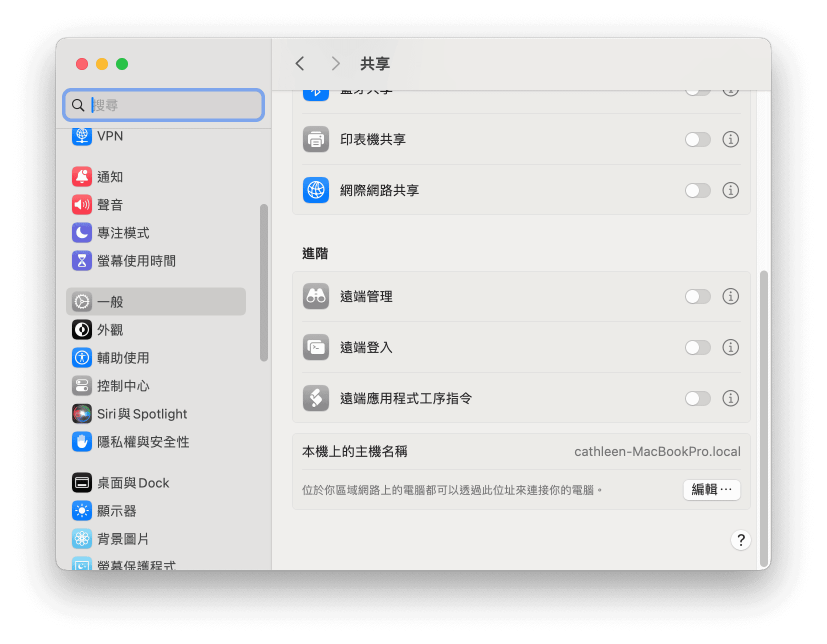This screenshot has width=827, height=644.
Task: Open info for 遠端登入
Action: click(x=730, y=347)
